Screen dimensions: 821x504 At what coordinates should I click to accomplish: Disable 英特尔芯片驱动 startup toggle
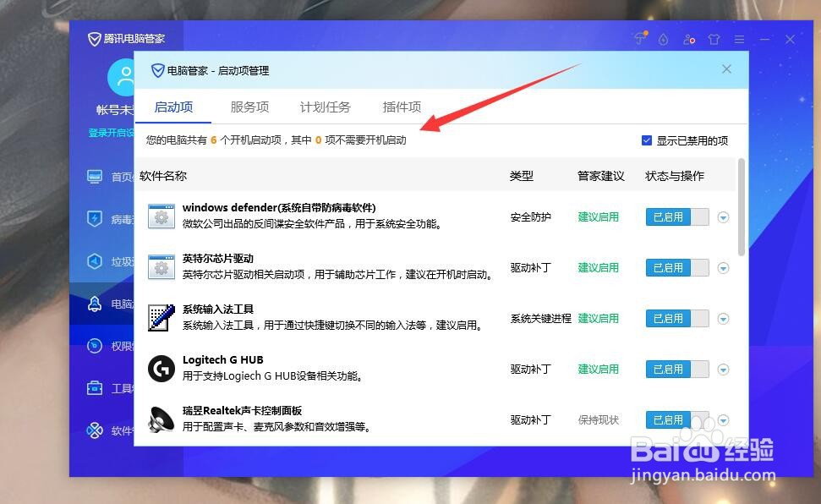coord(677,268)
